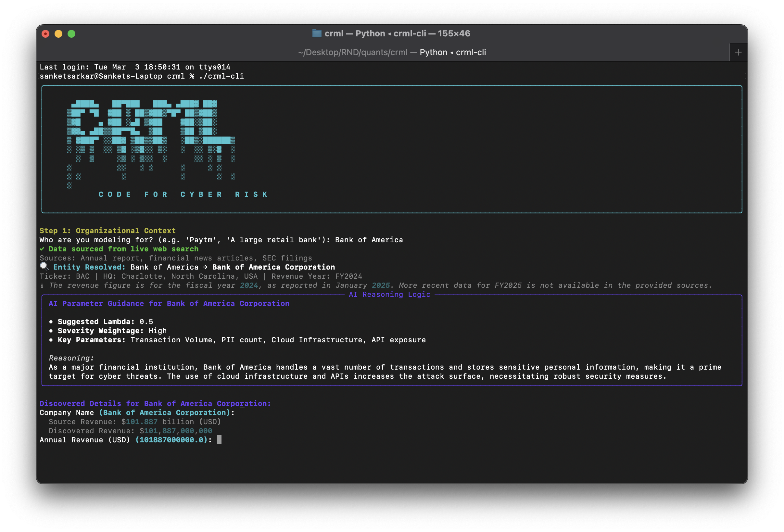The image size is (784, 532).
Task: Click the info icon before the fiscal year note
Action: [42, 285]
